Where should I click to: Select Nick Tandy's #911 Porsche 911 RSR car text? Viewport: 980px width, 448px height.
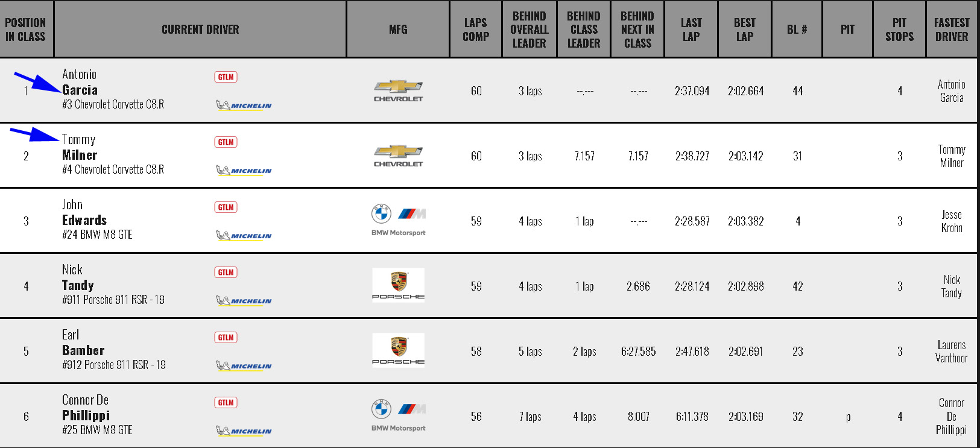click(x=113, y=300)
